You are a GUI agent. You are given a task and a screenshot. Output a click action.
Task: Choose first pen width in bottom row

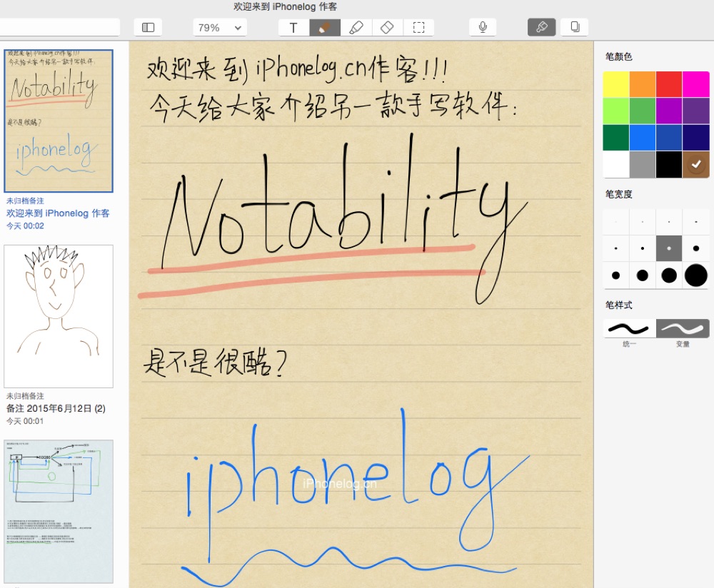point(616,275)
